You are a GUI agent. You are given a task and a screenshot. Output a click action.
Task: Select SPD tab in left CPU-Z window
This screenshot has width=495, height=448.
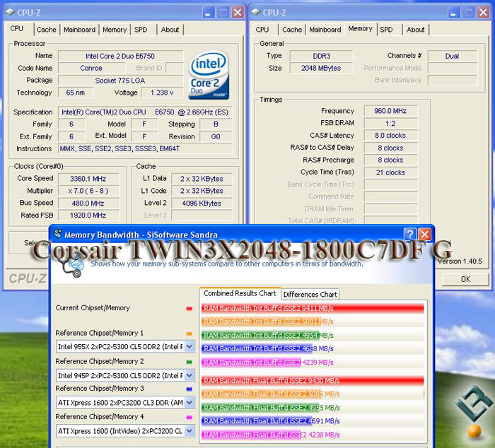pyautogui.click(x=141, y=30)
